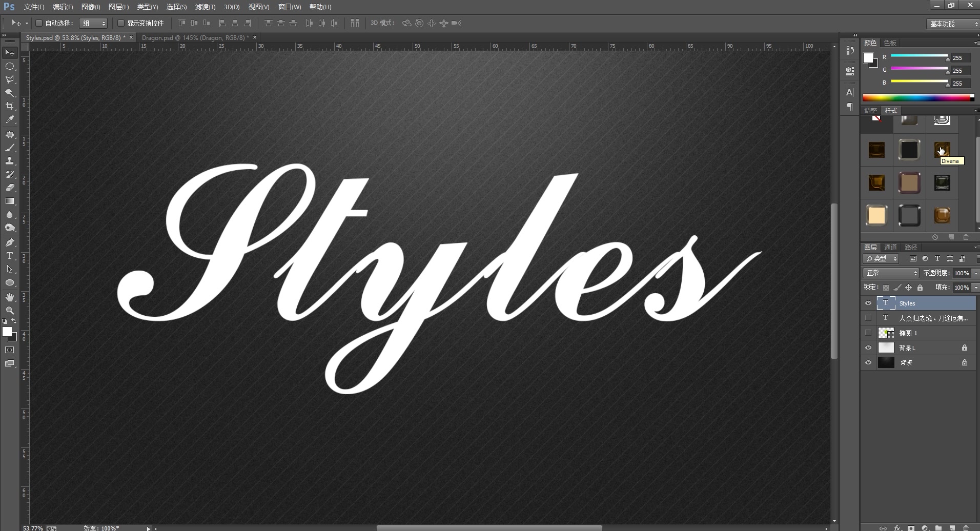Select the Crop tool
The height and width of the screenshot is (531, 980).
click(x=9, y=106)
